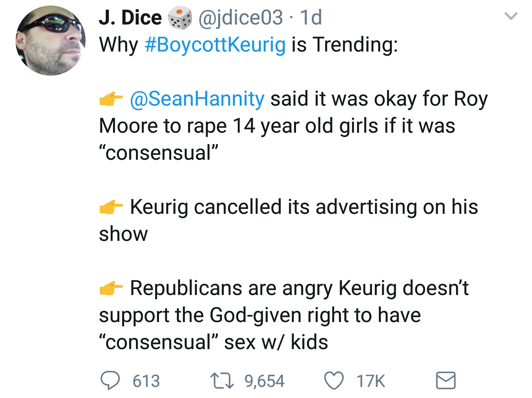
Task: Click pointing hand emoji before @SeanHannity
Action: [111, 99]
